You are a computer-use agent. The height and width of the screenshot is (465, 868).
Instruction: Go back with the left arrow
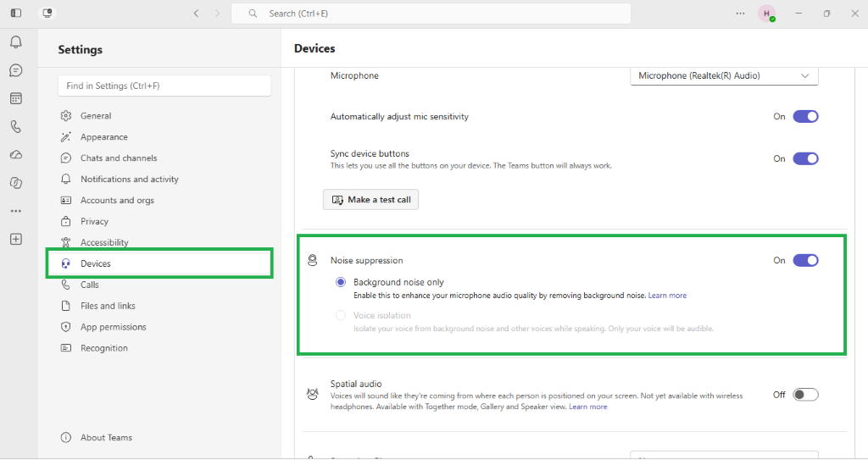(196, 14)
